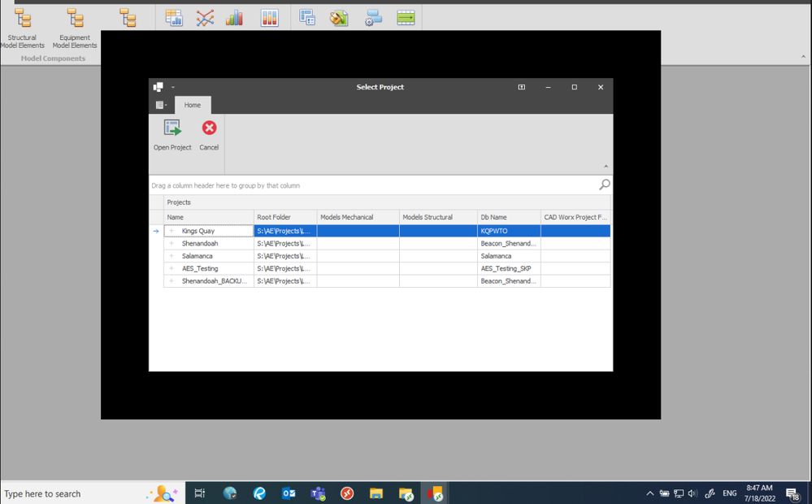The image size is (812, 504).
Task: Click the green arrow band icon in main toolbar
Action: pos(406,18)
